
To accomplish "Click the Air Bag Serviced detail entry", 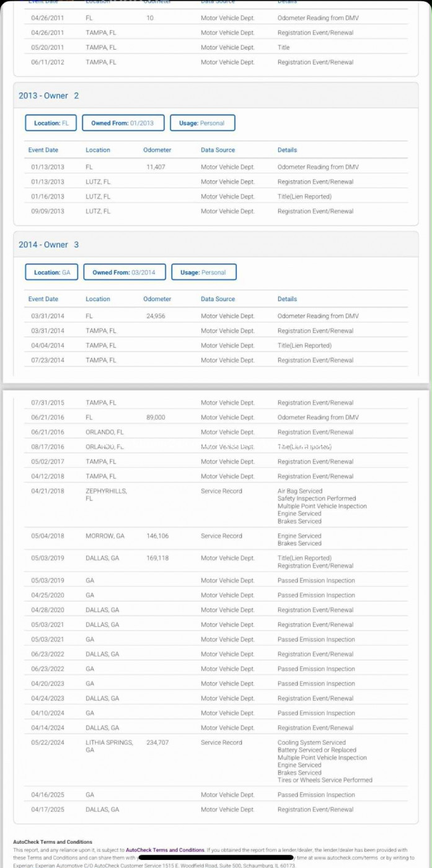I will coord(299,491).
